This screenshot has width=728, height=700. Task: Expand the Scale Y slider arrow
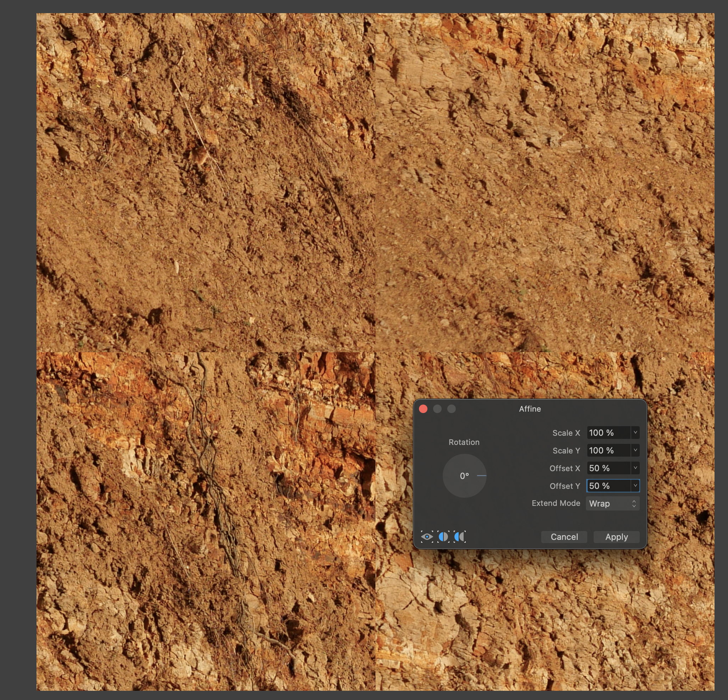point(635,450)
